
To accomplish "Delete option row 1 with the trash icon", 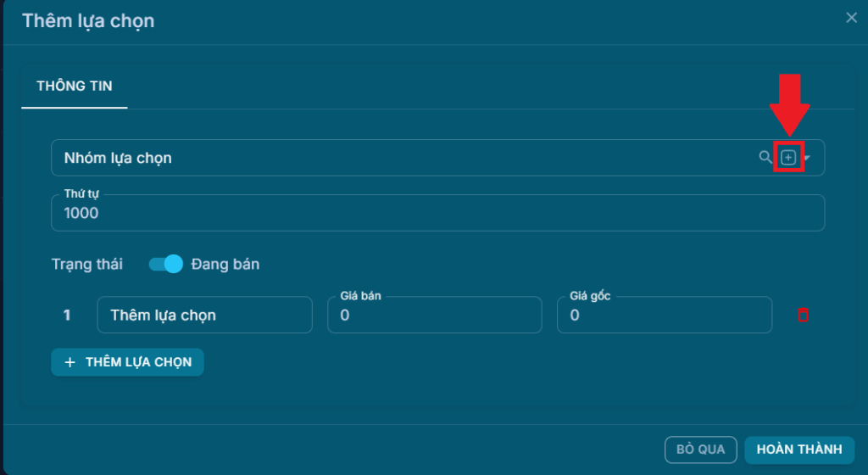I will tap(803, 315).
